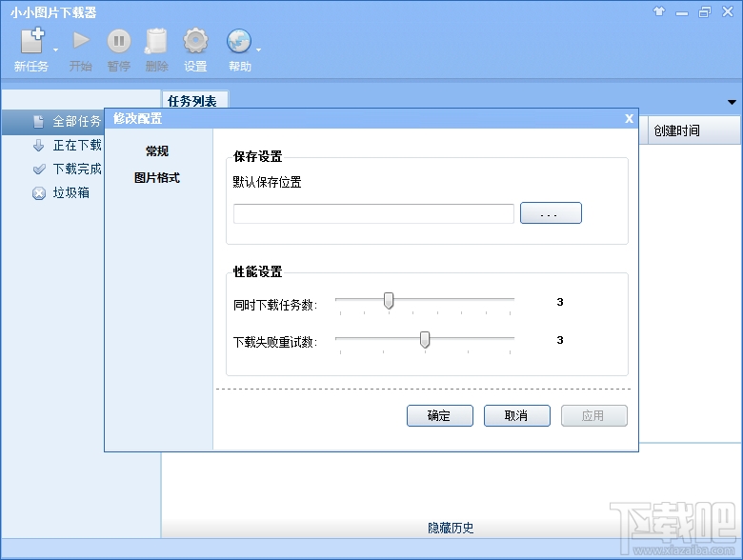Open Settings (设置) gear icon
743x560 pixels.
tap(195, 41)
